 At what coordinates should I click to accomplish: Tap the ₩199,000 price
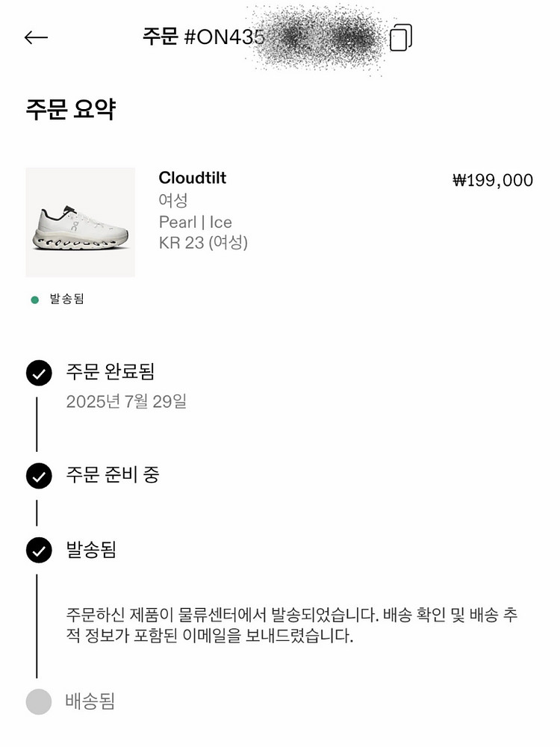click(493, 180)
